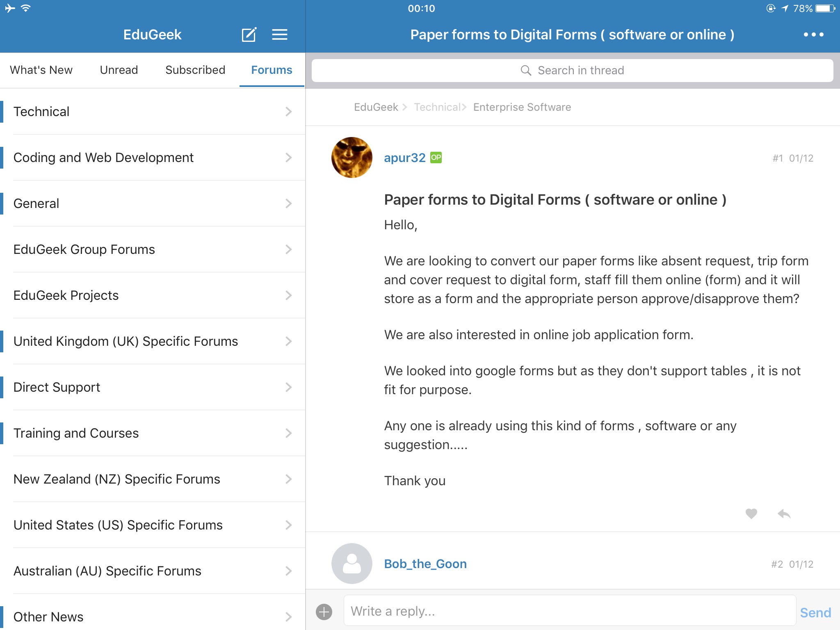Expand Coding and Web Development chevron
Image resolution: width=840 pixels, height=630 pixels.
288,157
